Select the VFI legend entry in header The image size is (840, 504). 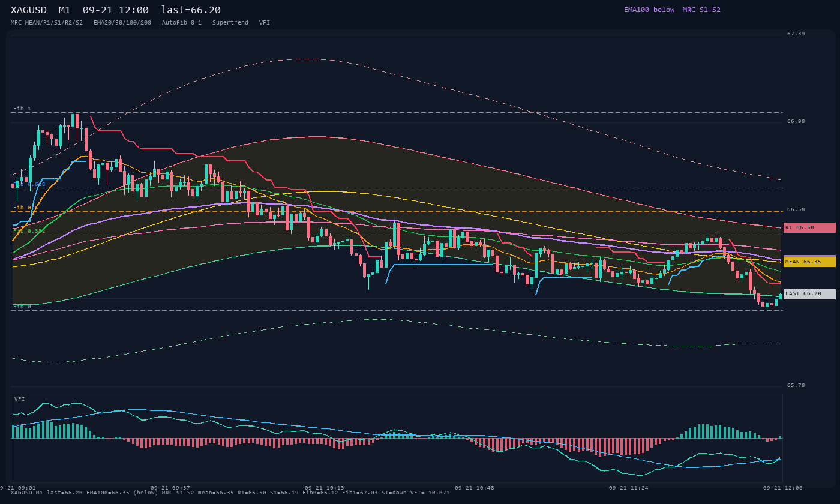coord(265,23)
